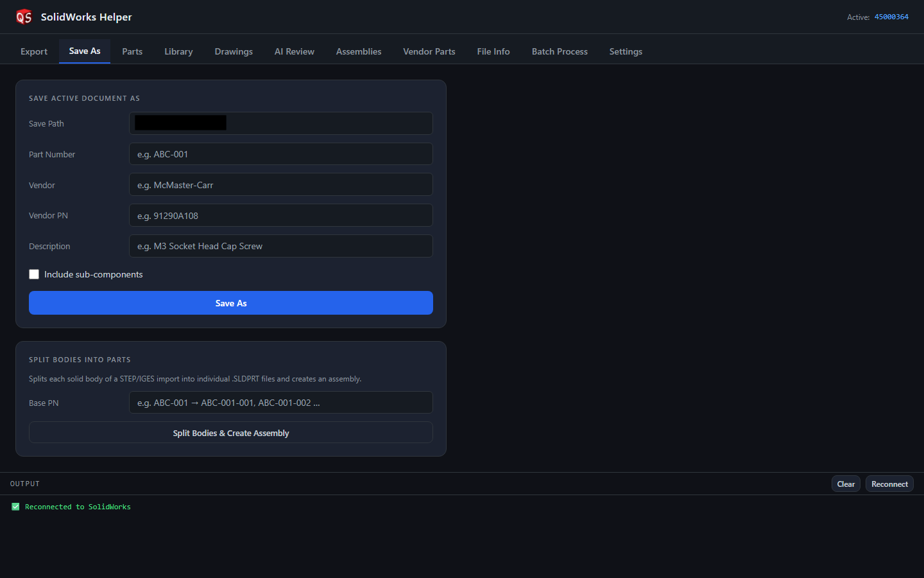Open the File Info tab
The width and height of the screenshot is (924, 578).
pyautogui.click(x=493, y=51)
